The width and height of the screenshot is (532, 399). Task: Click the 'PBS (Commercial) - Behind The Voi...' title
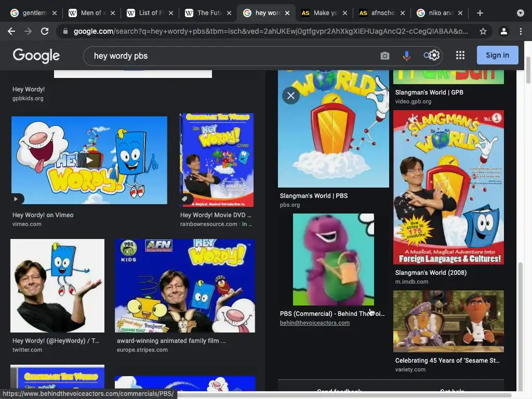pos(332,313)
